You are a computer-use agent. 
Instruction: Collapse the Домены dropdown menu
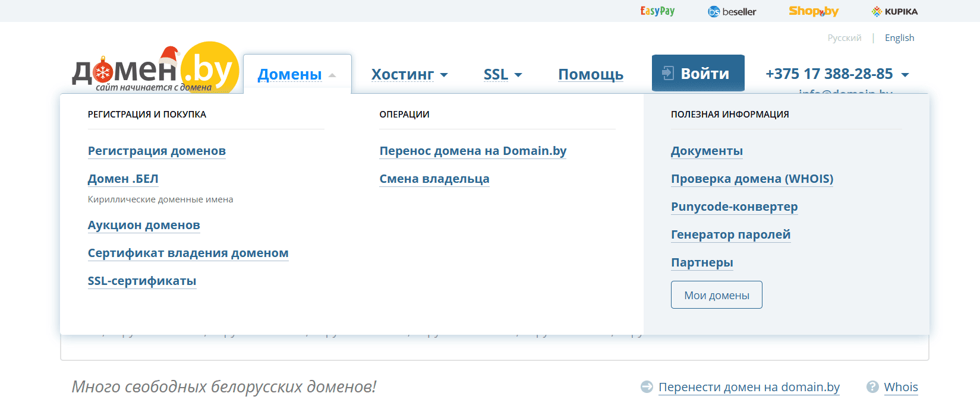pyautogui.click(x=297, y=74)
